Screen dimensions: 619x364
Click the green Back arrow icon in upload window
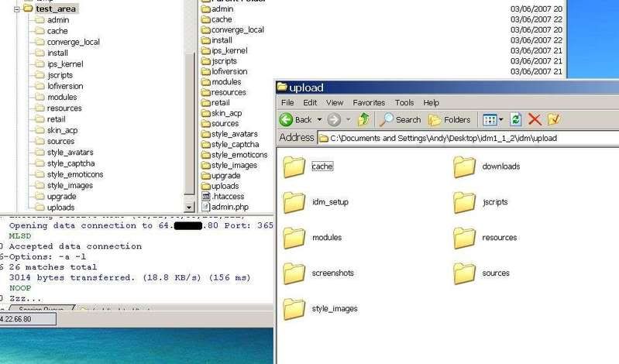286,119
